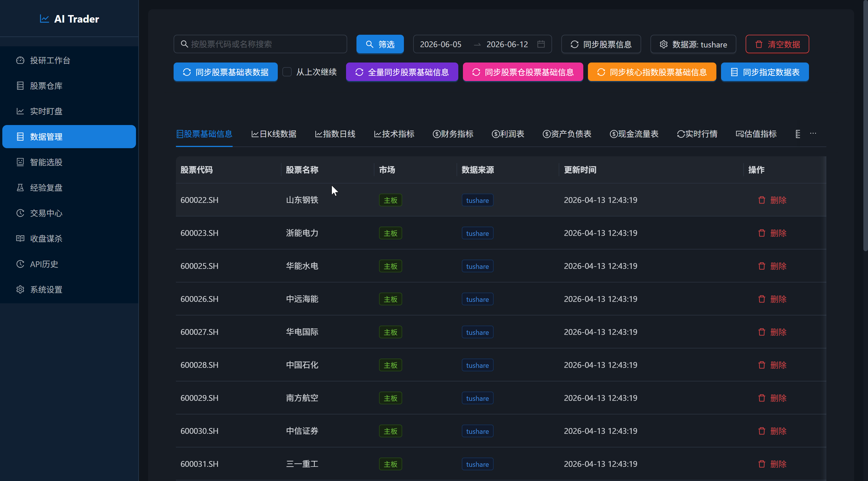This screenshot has height=481, width=868.
Task: Open 数据源: tushare selector
Action: click(693, 44)
